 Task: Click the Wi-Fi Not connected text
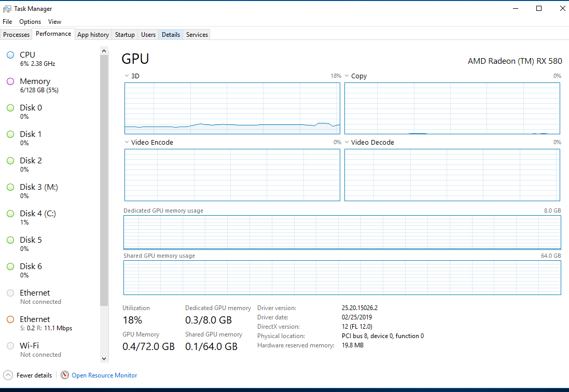point(40,355)
